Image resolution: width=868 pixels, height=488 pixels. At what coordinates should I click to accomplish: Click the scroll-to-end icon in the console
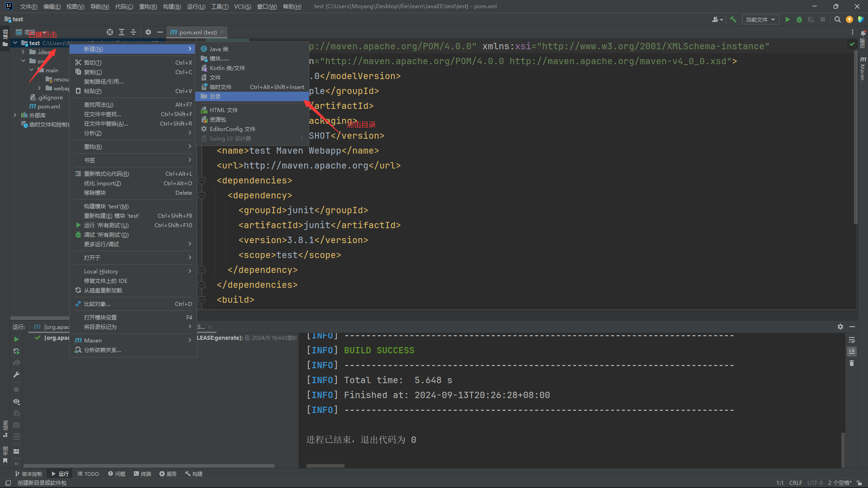point(852,352)
